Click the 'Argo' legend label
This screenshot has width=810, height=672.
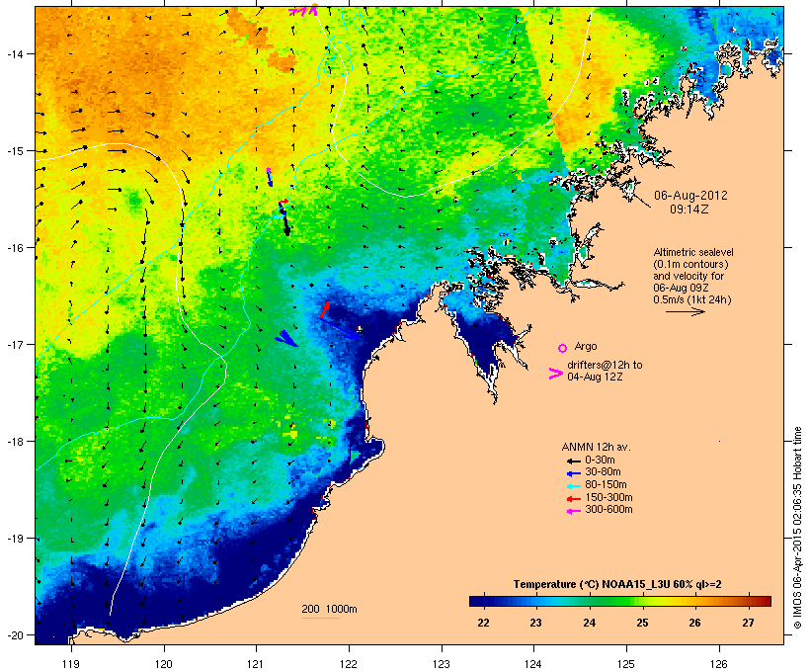[586, 346]
